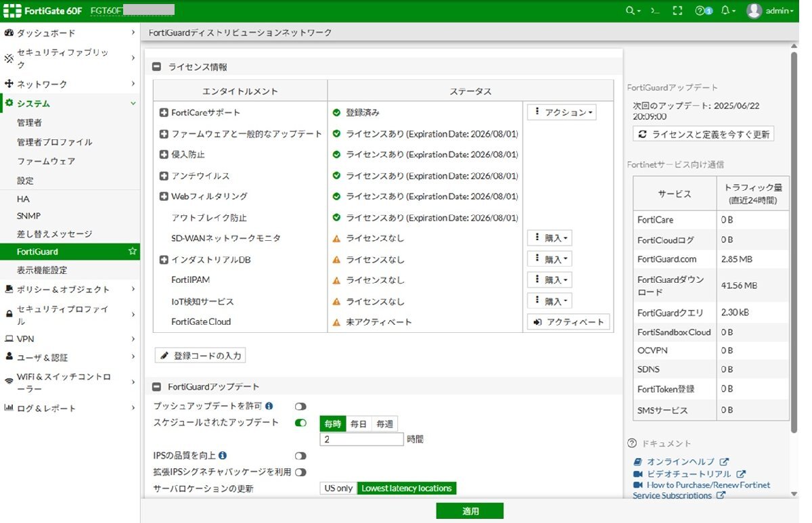The height and width of the screenshot is (523, 812).
Task: Open 購入 dropdown for IoT検知サービス
Action: [549, 301]
